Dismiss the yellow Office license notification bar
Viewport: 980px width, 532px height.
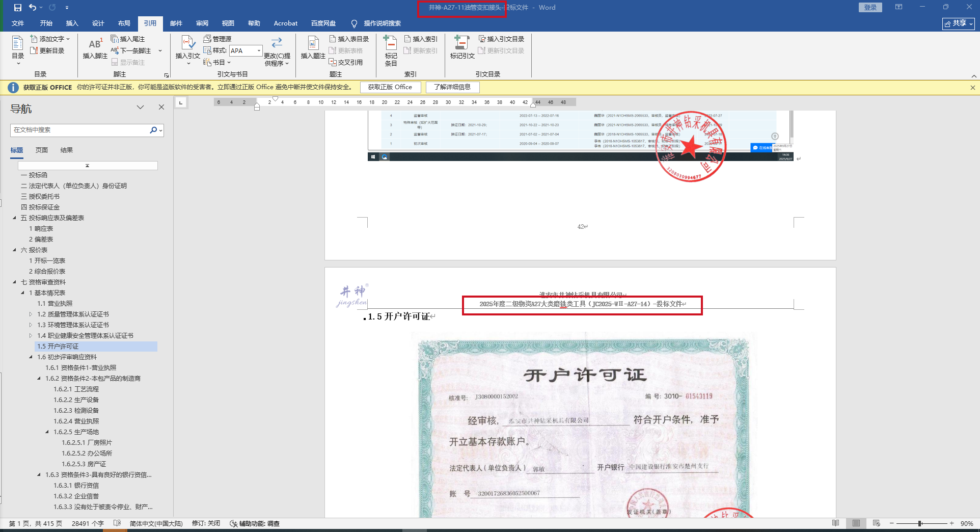972,88
